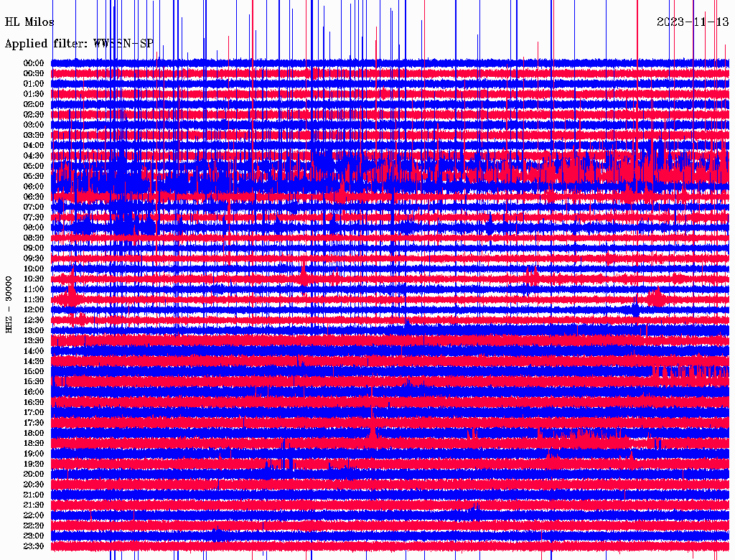Select the 10:00 time label
Viewport: 735px width, 560px height.
point(34,269)
